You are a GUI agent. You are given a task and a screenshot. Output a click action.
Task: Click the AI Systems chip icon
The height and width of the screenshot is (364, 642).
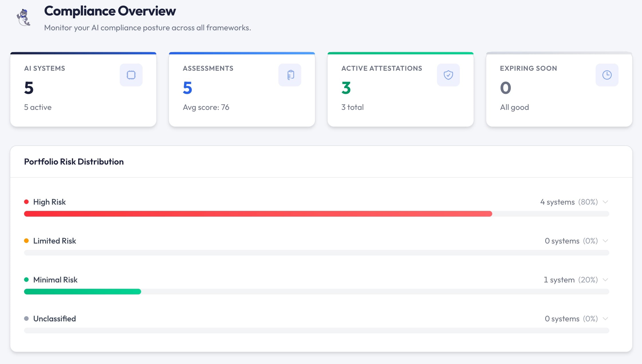point(131,75)
